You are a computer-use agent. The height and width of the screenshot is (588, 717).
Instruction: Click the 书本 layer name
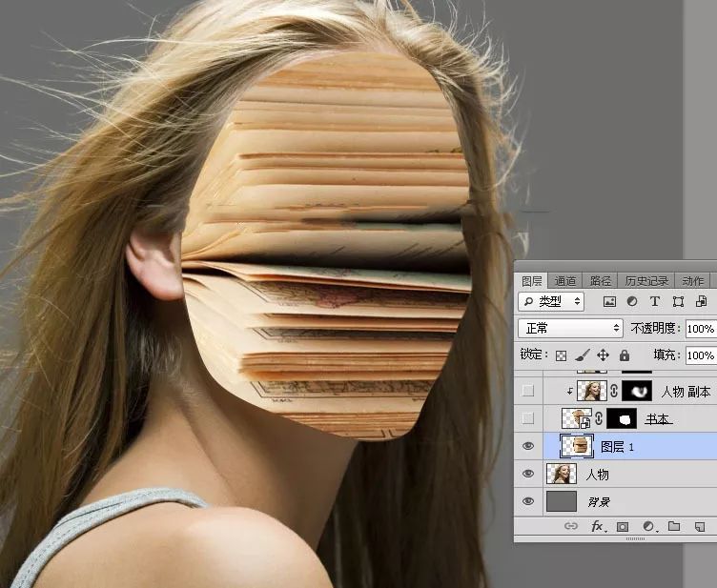click(x=657, y=419)
